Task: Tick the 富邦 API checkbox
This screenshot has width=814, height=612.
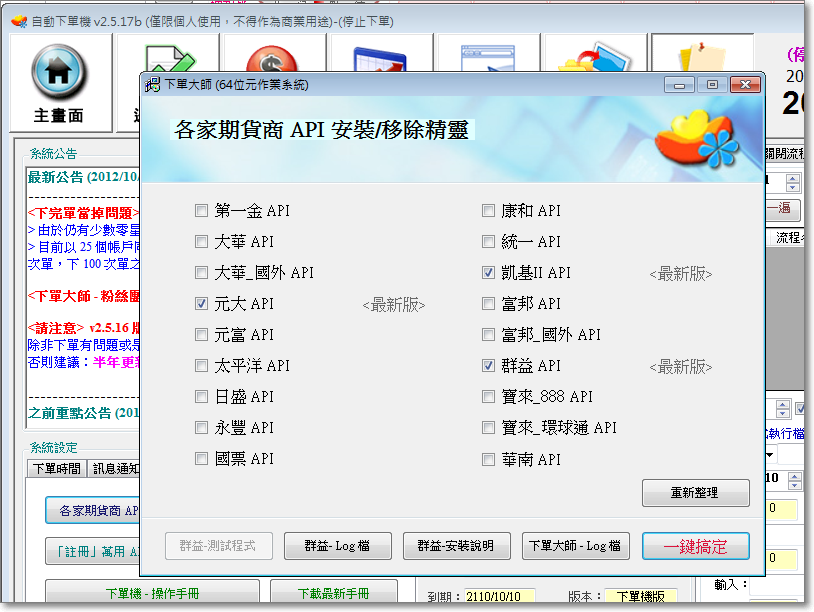Action: click(489, 304)
